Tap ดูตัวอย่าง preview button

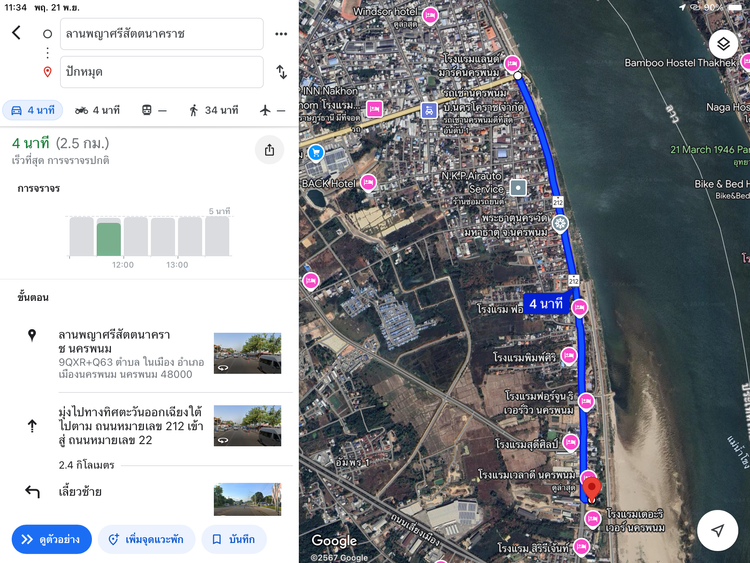click(52, 540)
